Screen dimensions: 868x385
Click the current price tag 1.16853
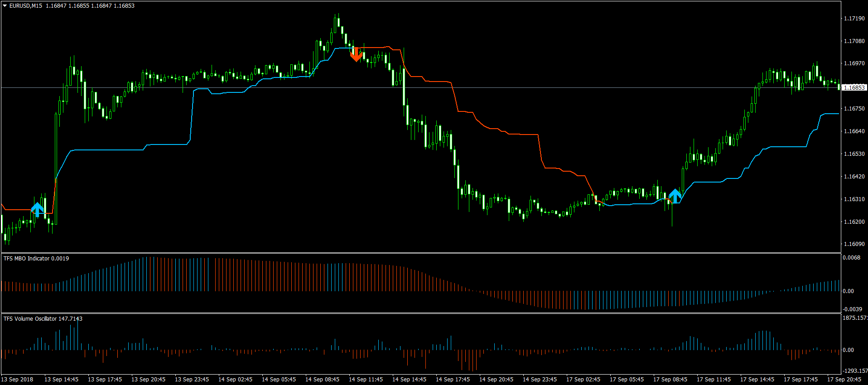click(x=854, y=87)
